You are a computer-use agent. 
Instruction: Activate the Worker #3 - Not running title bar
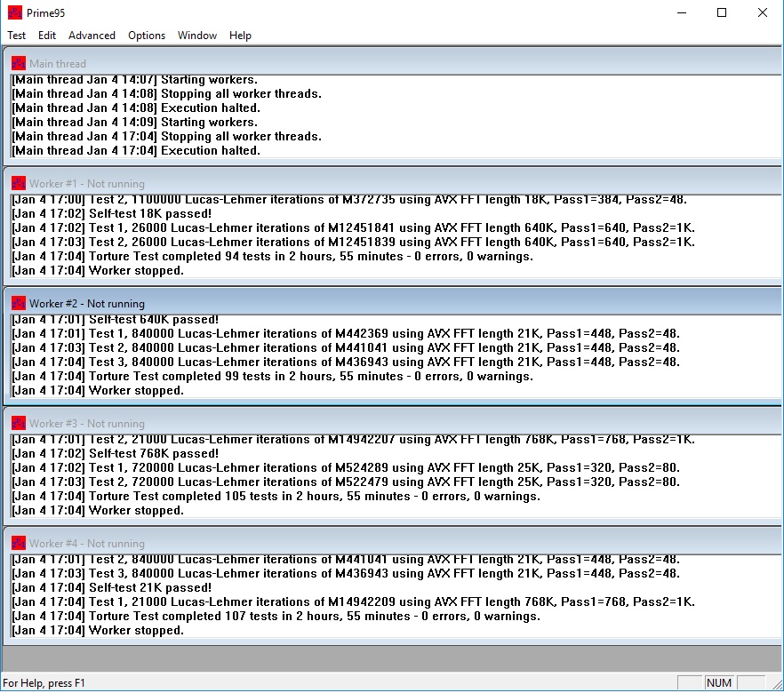click(392, 423)
